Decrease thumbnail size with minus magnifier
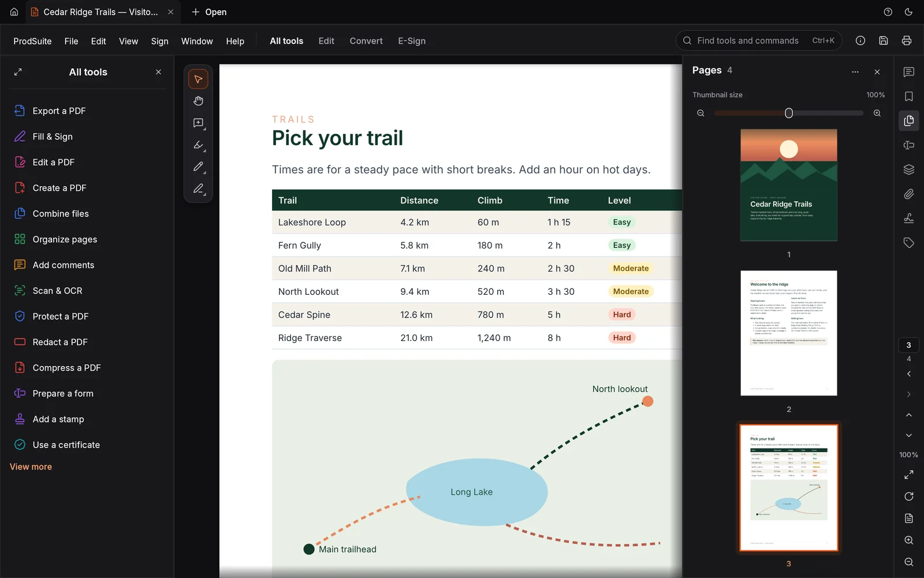This screenshot has height=578, width=924. (701, 113)
